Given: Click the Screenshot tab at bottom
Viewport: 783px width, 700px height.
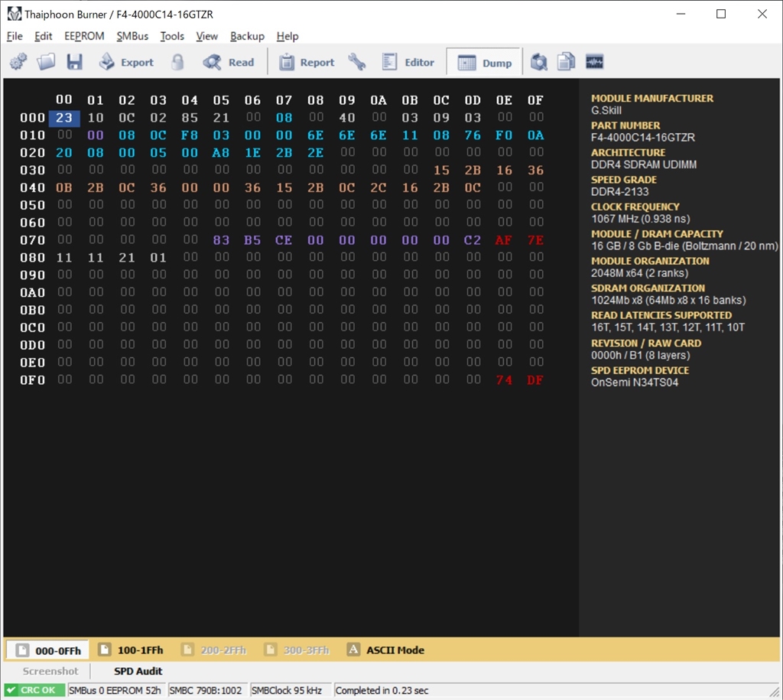Looking at the screenshot, I should pyautogui.click(x=50, y=671).
